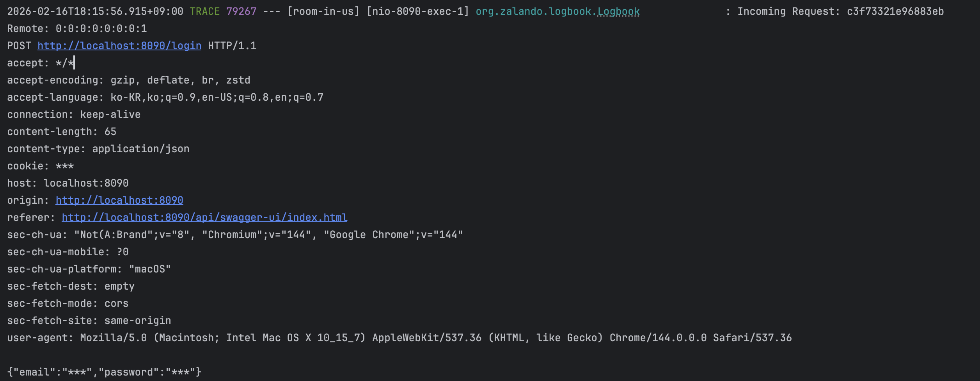Click the host: localhost:8090 line

tap(68, 183)
